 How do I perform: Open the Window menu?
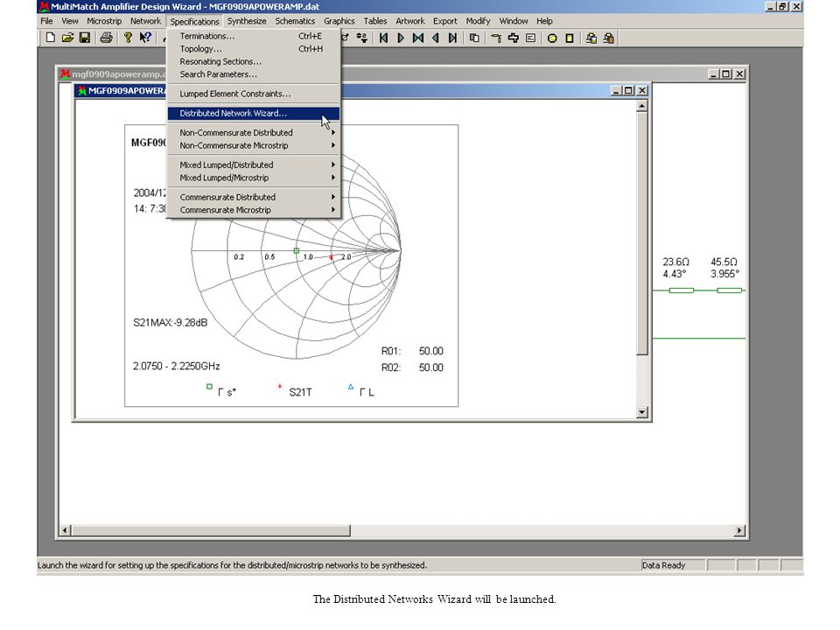514,21
